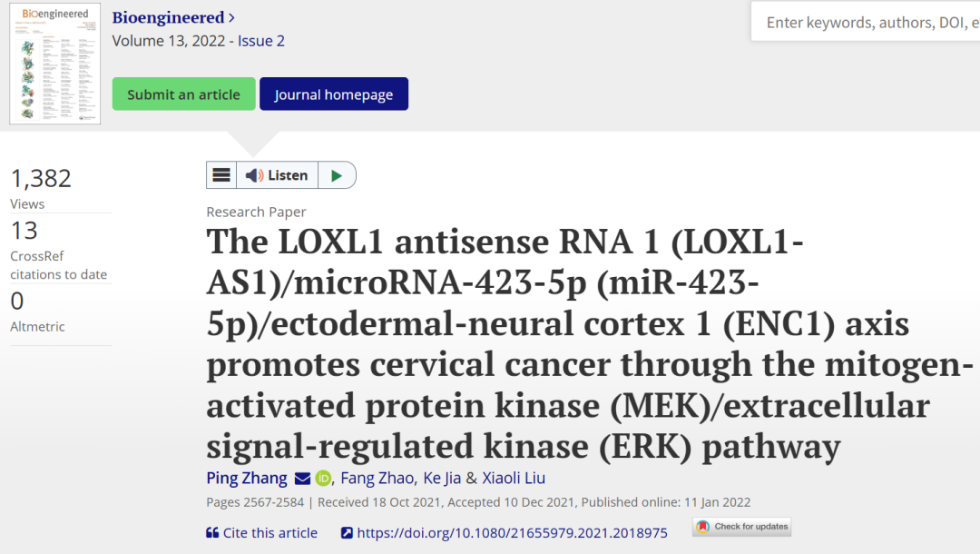This screenshot has width=980, height=554.
Task: Start audio playback with the green play arrow
Action: click(x=337, y=175)
